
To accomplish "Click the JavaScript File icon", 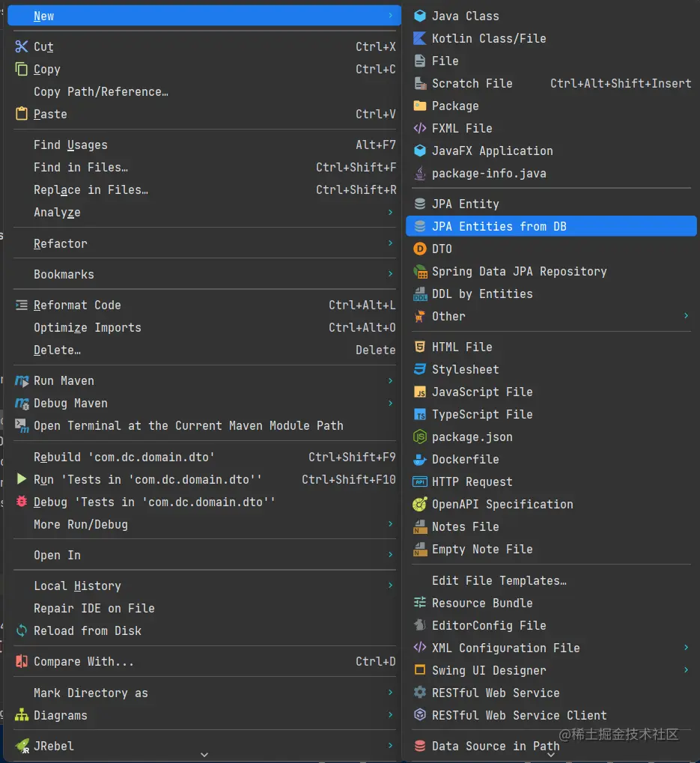I will [419, 392].
